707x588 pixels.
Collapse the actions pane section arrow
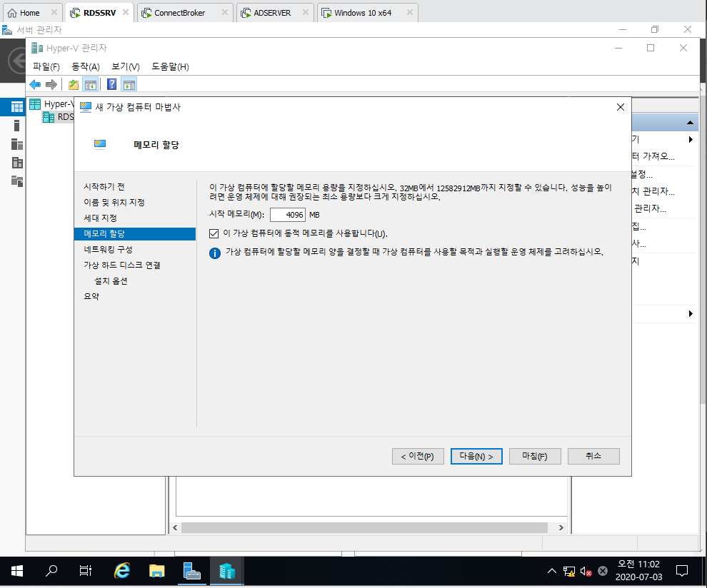point(690,123)
